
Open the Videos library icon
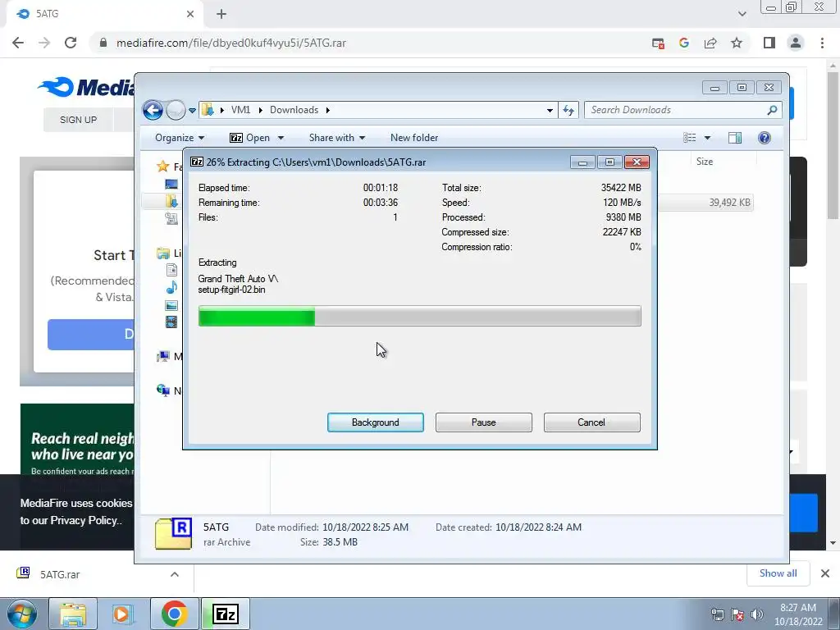tap(171, 322)
